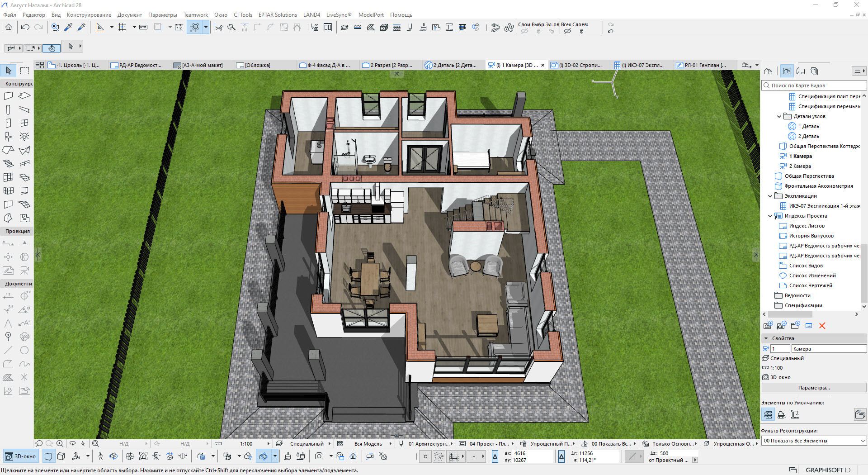Select the Arrow selection tool in toolbox
This screenshot has width=868, height=475.
(9, 71)
